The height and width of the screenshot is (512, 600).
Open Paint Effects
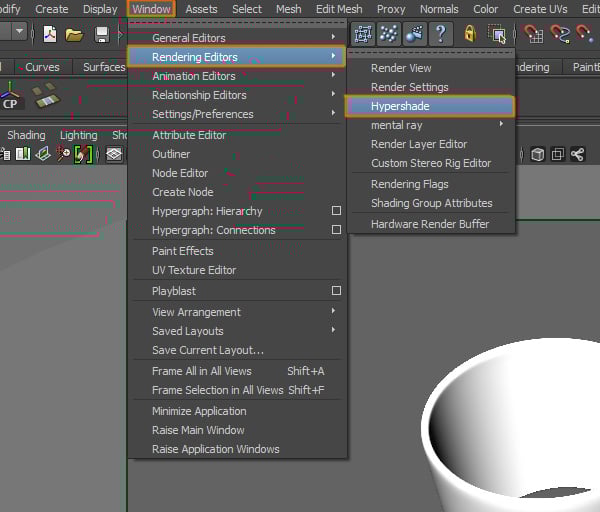pyautogui.click(x=183, y=251)
